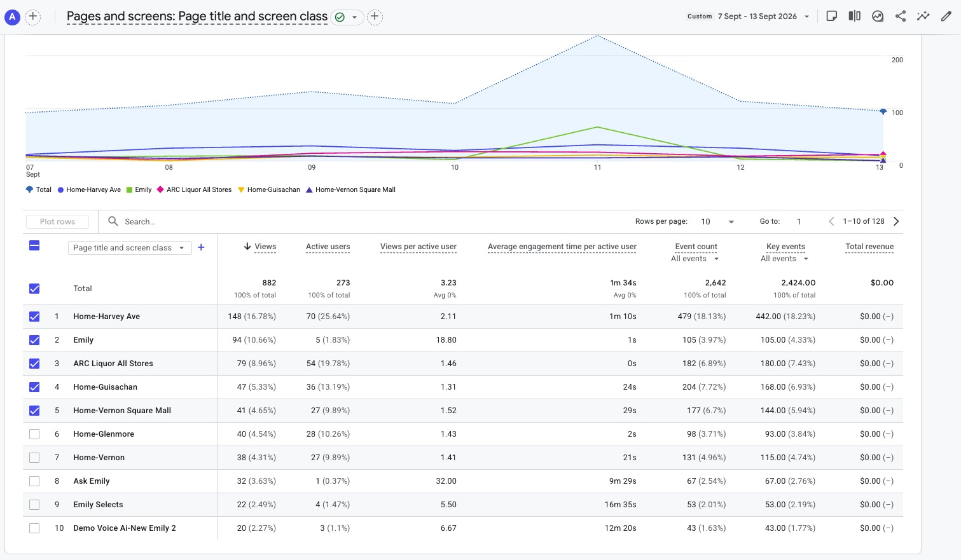
Task: Check the Ask Emily row checkbox
Action: click(x=34, y=481)
